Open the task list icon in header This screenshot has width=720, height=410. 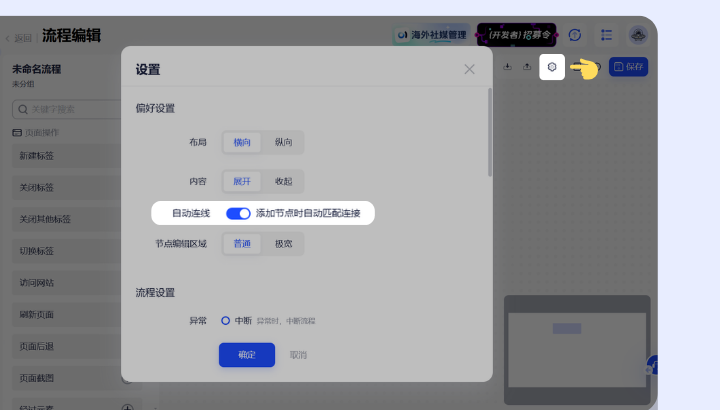[606, 35]
